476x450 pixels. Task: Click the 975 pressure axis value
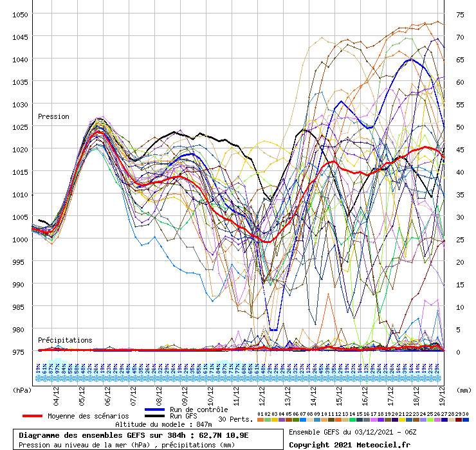point(20,352)
